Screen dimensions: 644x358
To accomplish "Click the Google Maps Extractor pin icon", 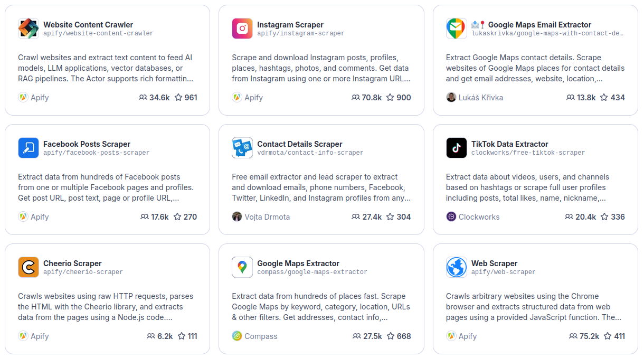I will [242, 267].
